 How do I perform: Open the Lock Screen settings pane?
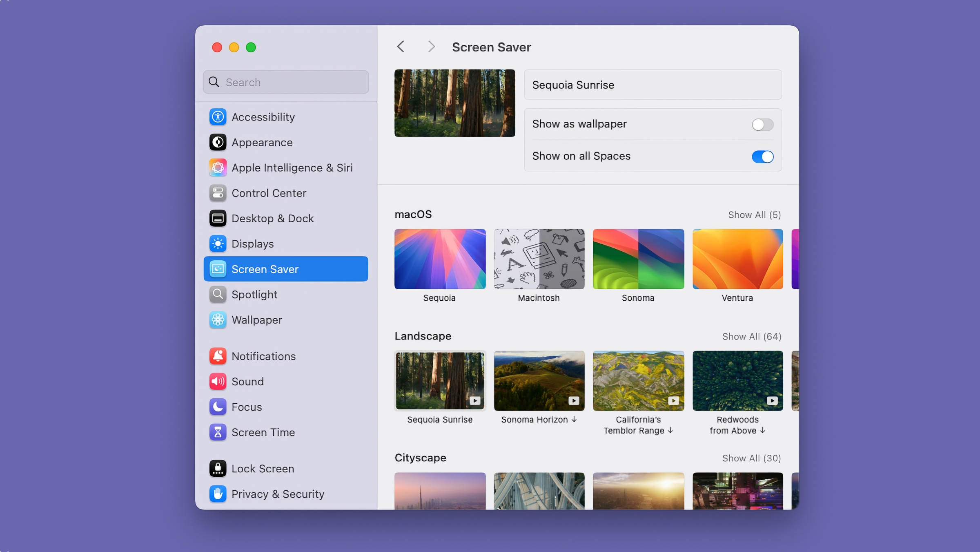(286, 468)
